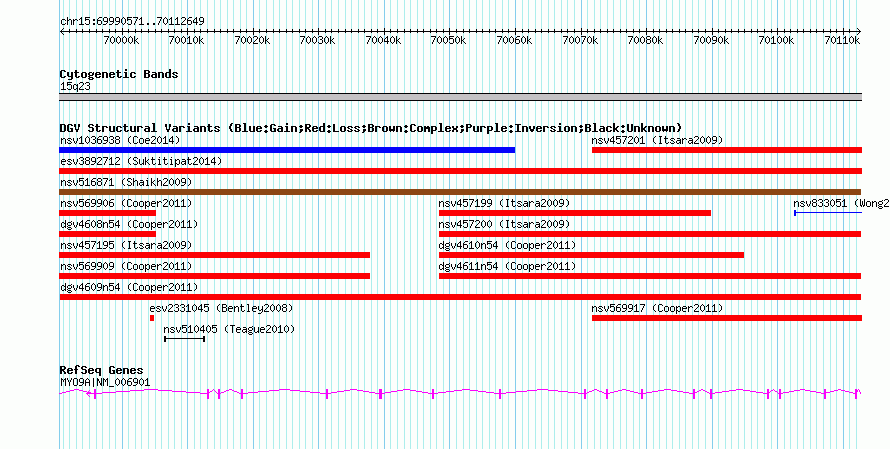Screen dimensions: 890x449
Task: Click the 70080k ruler tick label
Action: click(x=645, y=41)
